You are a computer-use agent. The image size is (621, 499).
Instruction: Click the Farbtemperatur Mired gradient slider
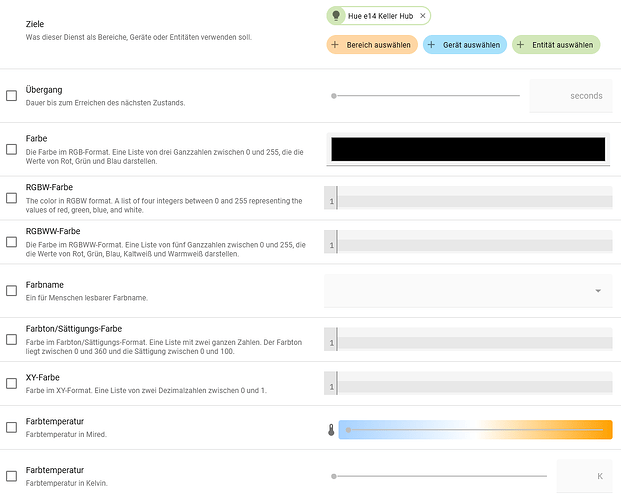coord(475,430)
